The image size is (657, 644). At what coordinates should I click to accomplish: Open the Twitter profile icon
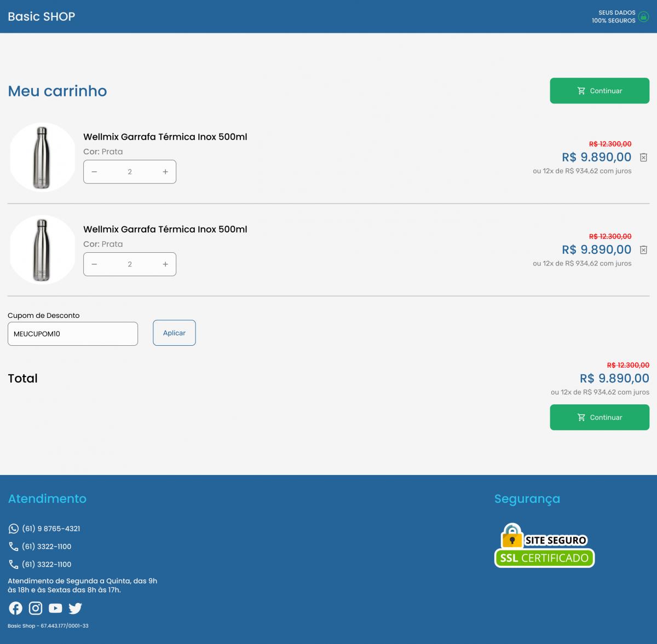coord(76,608)
